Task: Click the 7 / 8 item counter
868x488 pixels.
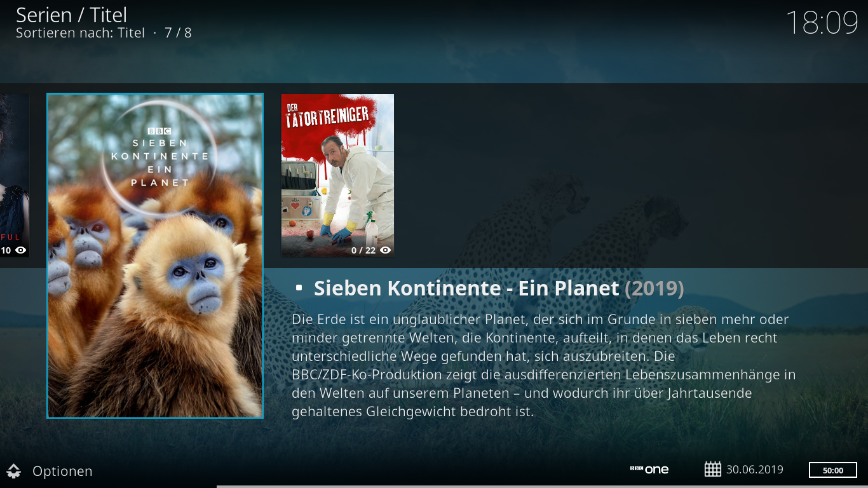Action: tap(178, 32)
